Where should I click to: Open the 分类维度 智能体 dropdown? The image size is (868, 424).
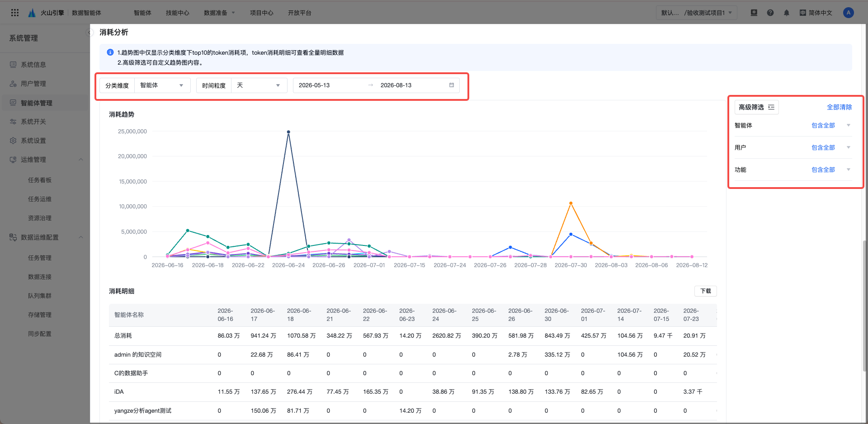pos(162,85)
